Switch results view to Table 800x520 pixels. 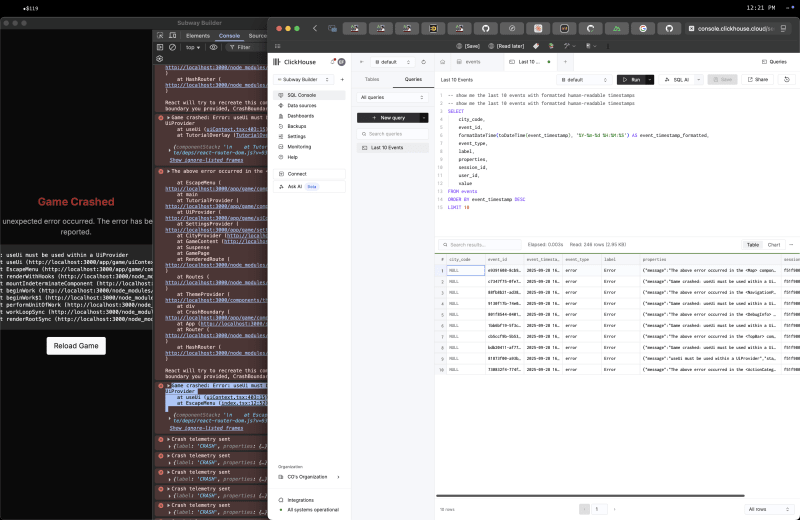tap(752, 244)
